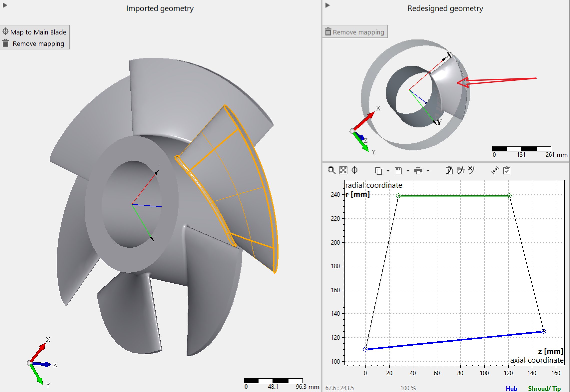Expand the Imported geometry panel arrow
Screen dimensions: 570x392
click(5, 5)
